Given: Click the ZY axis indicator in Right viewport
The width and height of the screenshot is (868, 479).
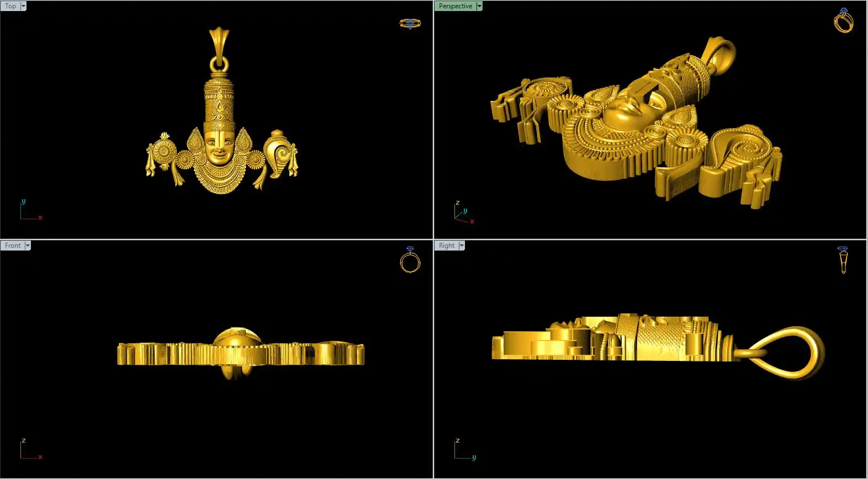Looking at the screenshot, I should (x=464, y=449).
